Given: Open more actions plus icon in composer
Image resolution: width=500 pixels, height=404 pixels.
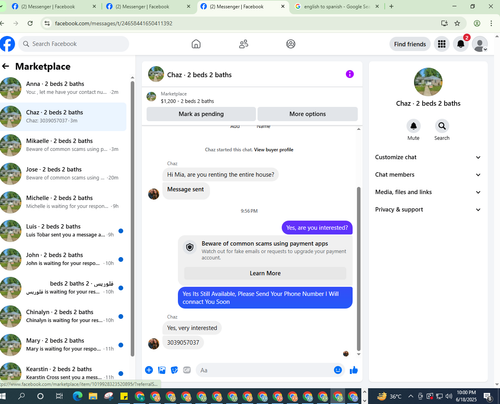Looking at the screenshot, I should click(x=149, y=370).
